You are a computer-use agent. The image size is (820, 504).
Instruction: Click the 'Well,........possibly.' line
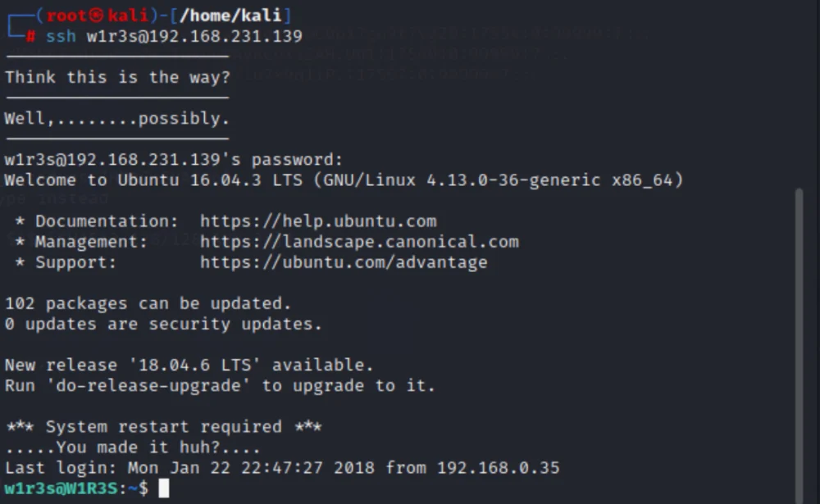(117, 118)
